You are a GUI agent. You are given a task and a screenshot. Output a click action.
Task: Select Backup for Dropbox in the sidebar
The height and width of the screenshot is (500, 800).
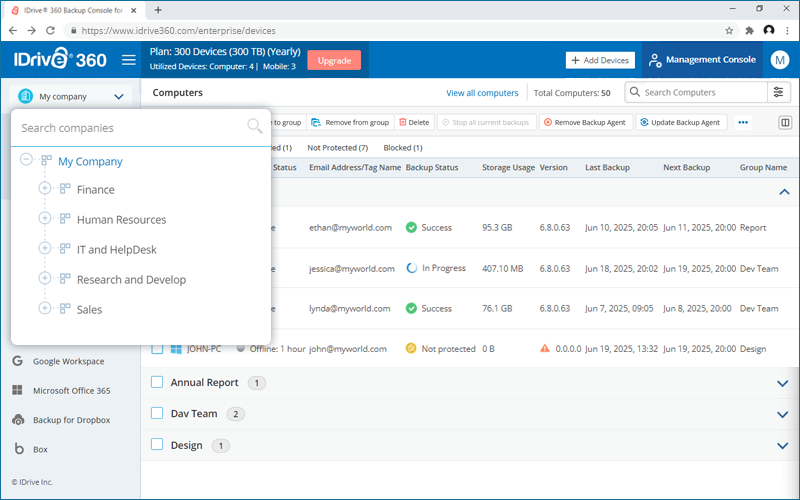(71, 420)
